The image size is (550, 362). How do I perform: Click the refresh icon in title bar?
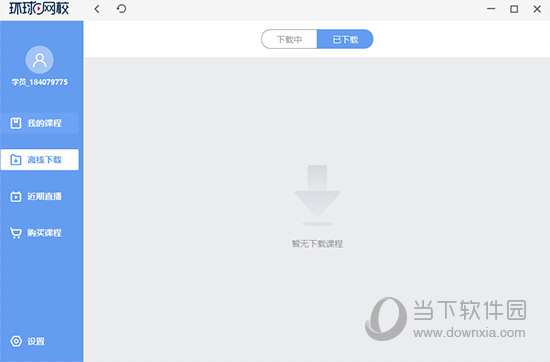tap(121, 8)
